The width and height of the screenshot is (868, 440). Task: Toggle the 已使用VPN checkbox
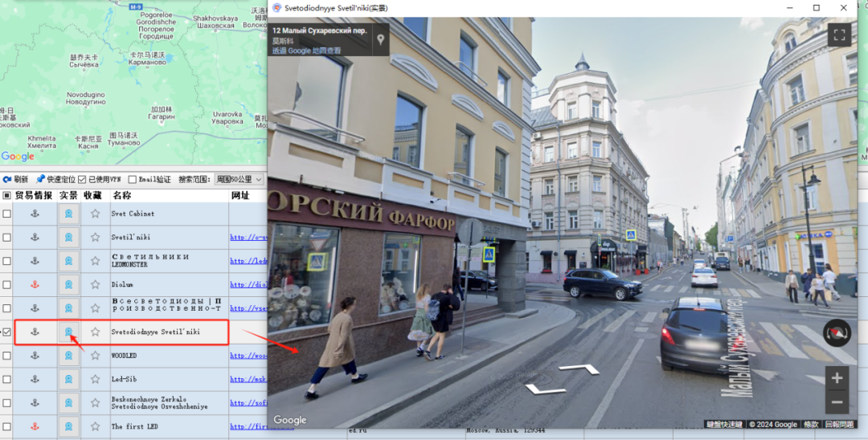(x=82, y=179)
